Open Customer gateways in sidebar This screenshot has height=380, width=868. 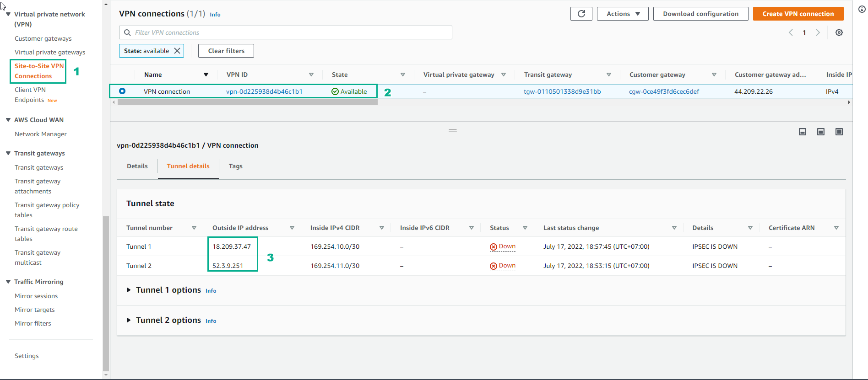coord(43,38)
